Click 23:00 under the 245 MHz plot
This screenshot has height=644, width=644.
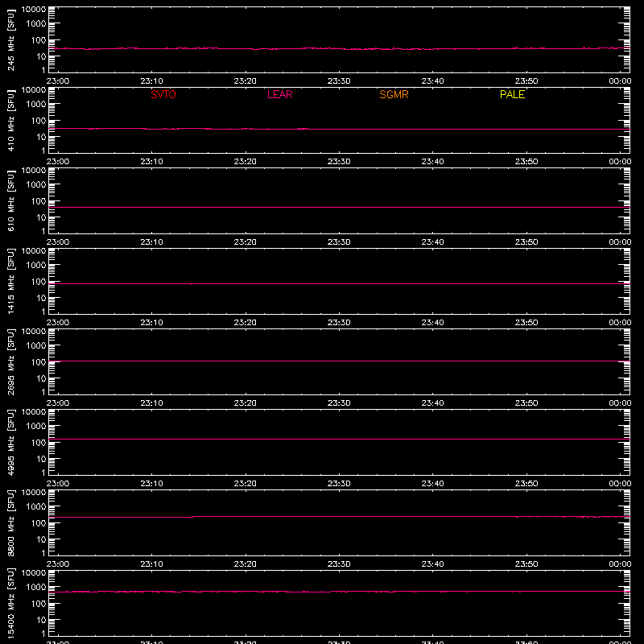point(58,81)
